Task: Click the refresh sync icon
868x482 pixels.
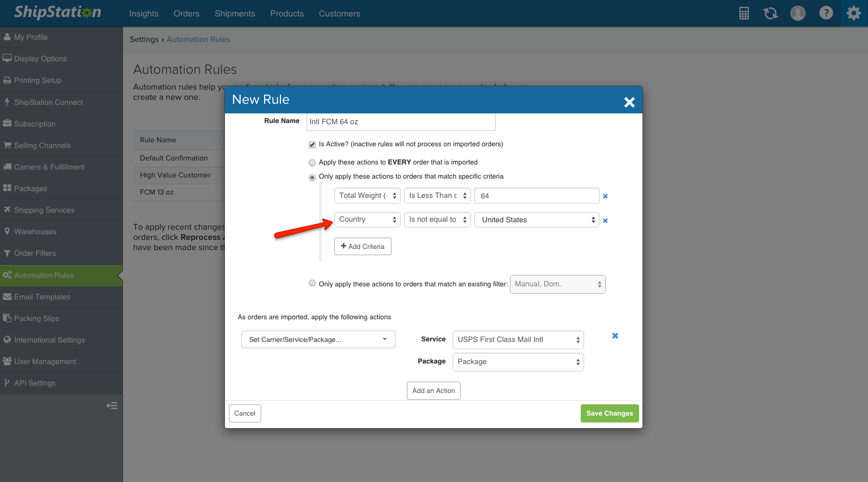Action: pyautogui.click(x=771, y=14)
